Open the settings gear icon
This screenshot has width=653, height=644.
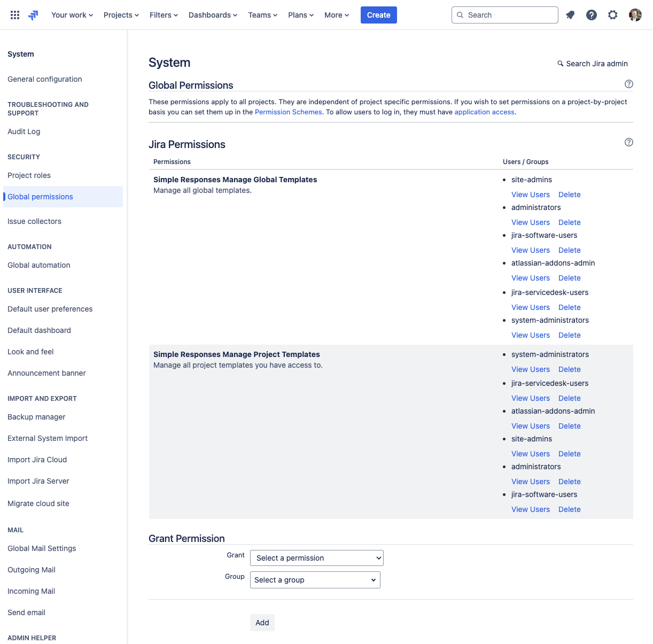pyautogui.click(x=613, y=15)
